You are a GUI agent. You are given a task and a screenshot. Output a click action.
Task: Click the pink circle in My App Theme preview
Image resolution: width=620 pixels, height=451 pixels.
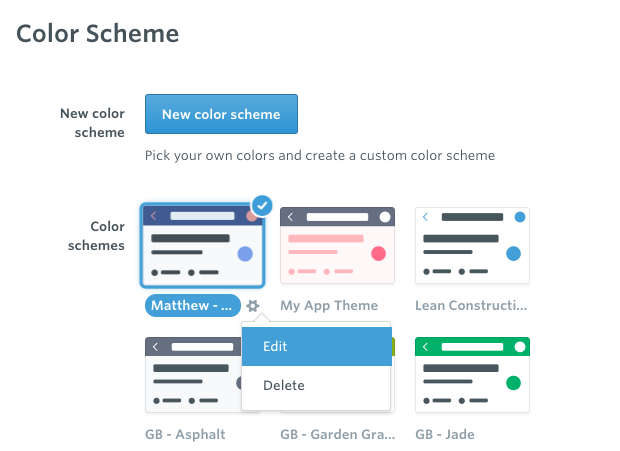pyautogui.click(x=378, y=253)
